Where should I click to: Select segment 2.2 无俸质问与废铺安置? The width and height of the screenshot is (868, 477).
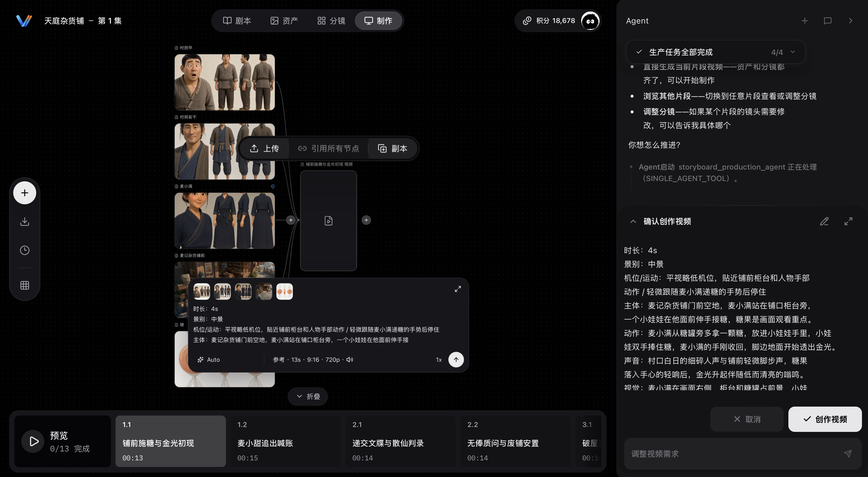tap(516, 441)
